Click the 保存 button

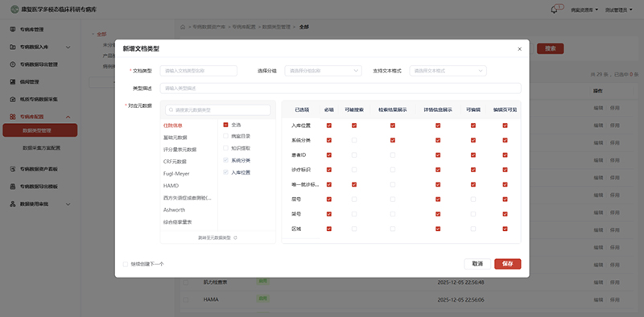click(508, 264)
